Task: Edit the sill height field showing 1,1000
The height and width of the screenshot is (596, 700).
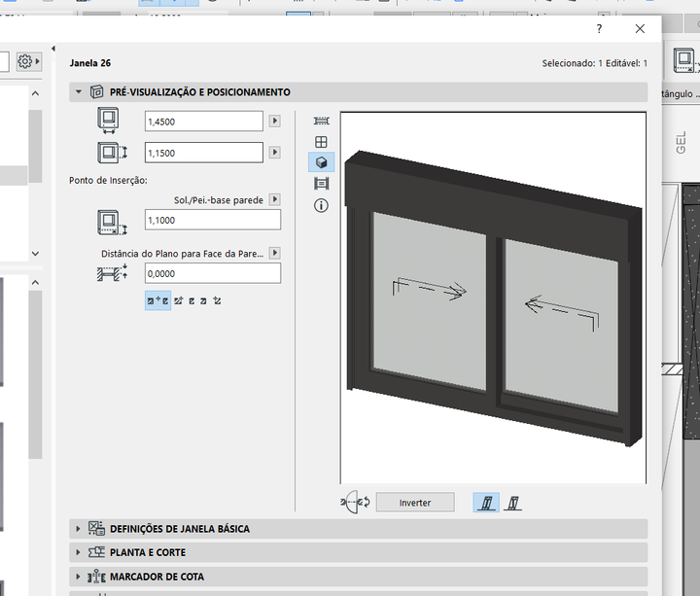Action: [x=213, y=220]
